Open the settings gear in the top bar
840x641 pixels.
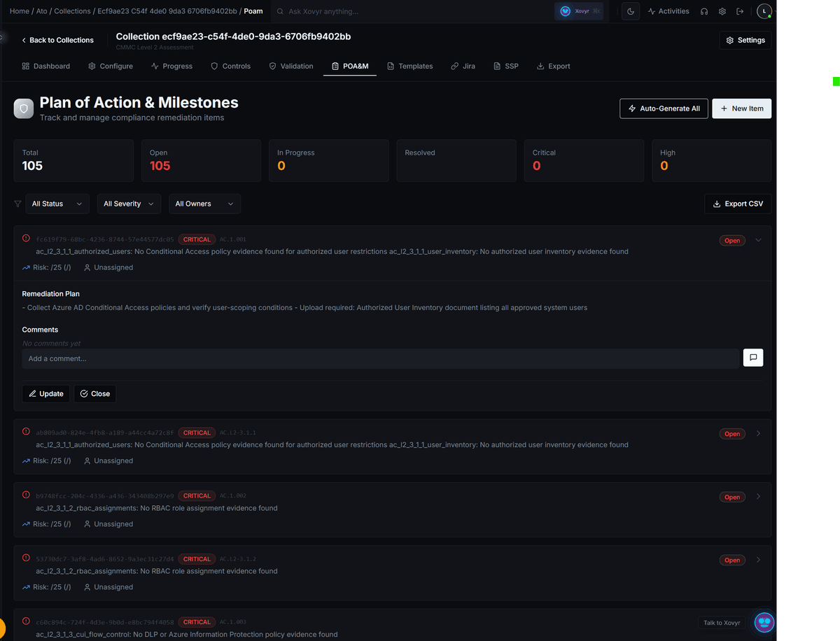[722, 11]
